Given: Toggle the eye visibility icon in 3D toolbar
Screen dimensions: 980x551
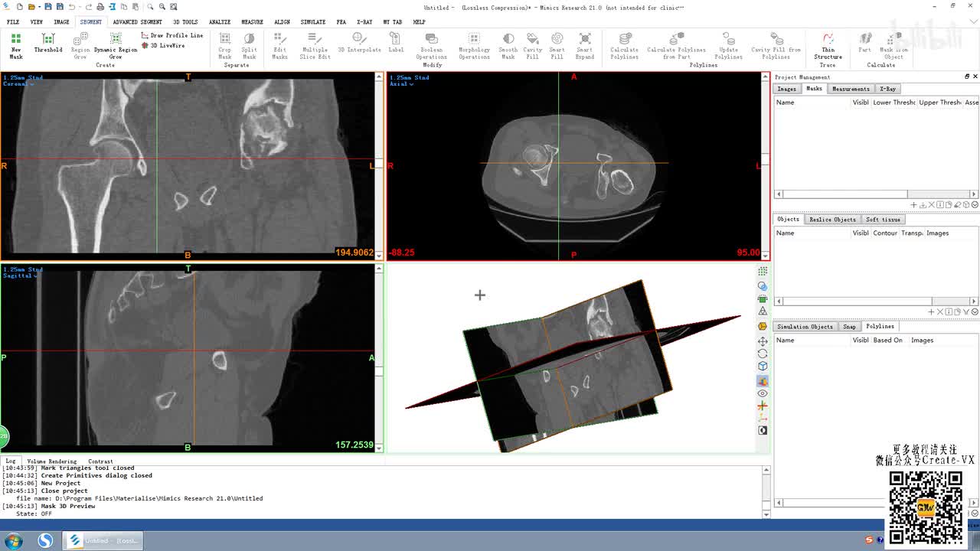Looking at the screenshot, I should click(x=763, y=393).
